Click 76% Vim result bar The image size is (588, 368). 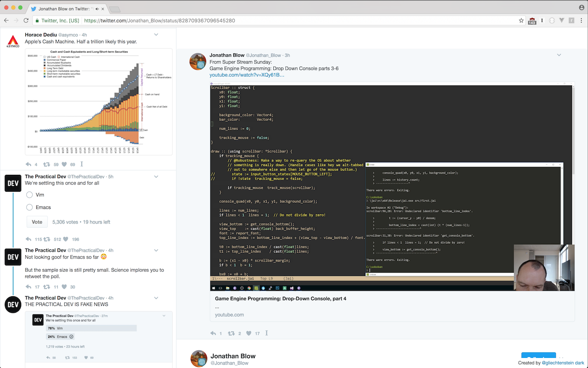[x=91, y=328]
